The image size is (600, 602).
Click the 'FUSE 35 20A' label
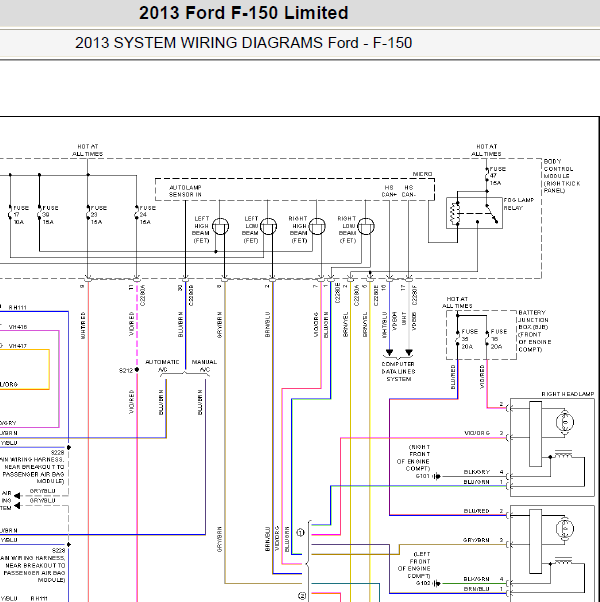point(469,339)
